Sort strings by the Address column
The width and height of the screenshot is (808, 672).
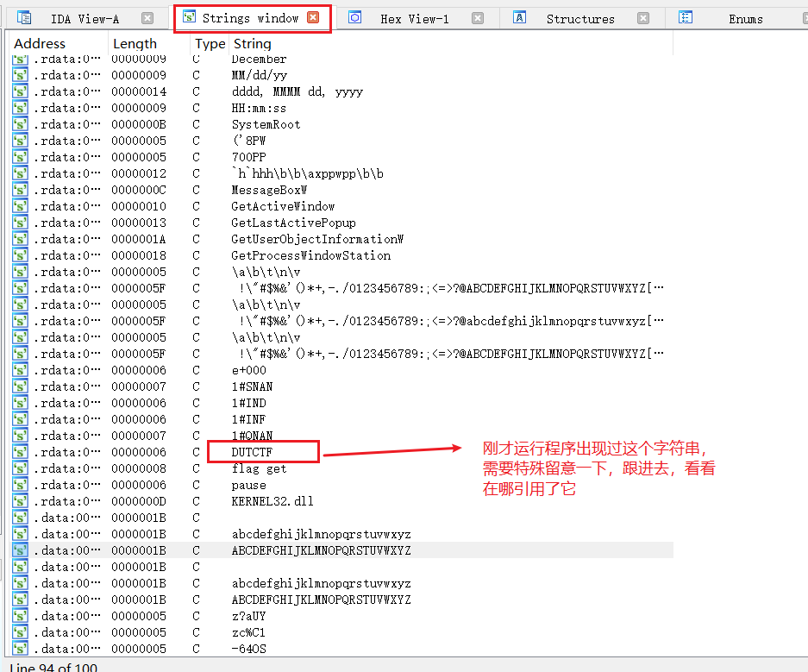tap(39, 43)
